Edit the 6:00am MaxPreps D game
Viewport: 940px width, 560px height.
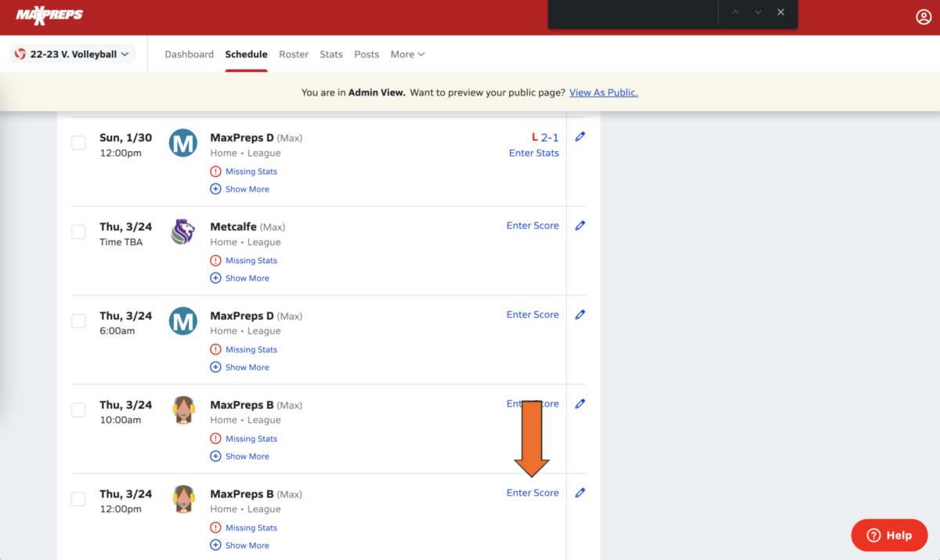[580, 315]
